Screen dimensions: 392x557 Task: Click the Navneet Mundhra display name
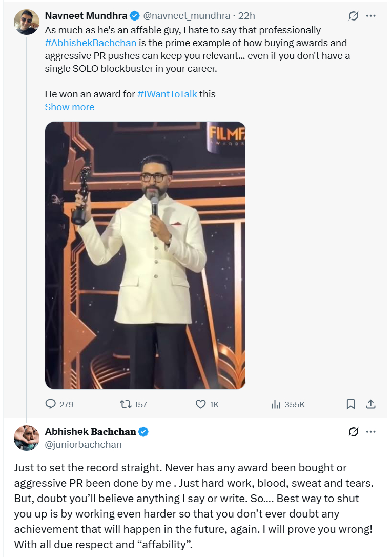(86, 16)
